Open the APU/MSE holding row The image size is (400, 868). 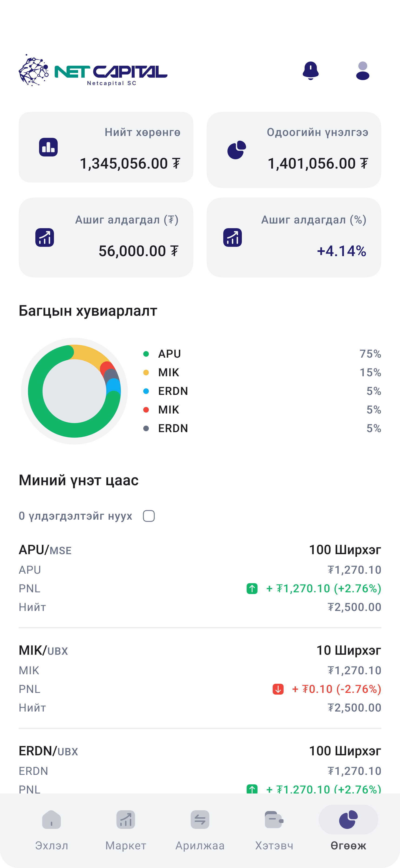(x=200, y=578)
